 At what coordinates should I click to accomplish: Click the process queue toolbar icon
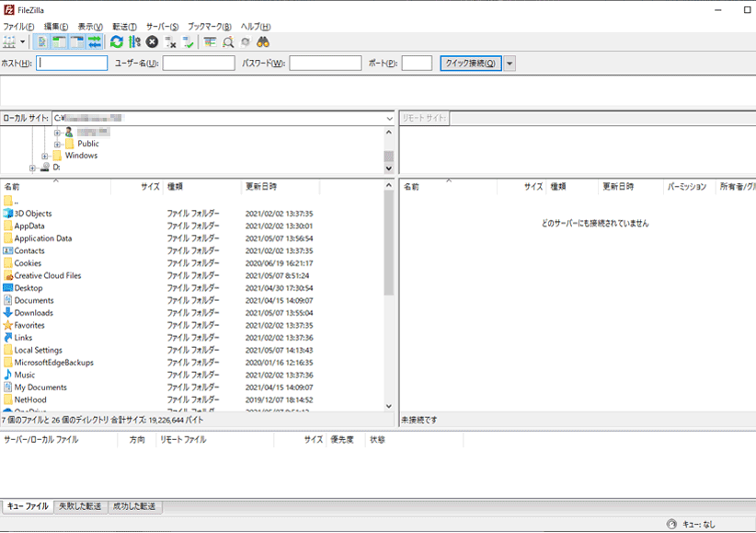click(135, 42)
